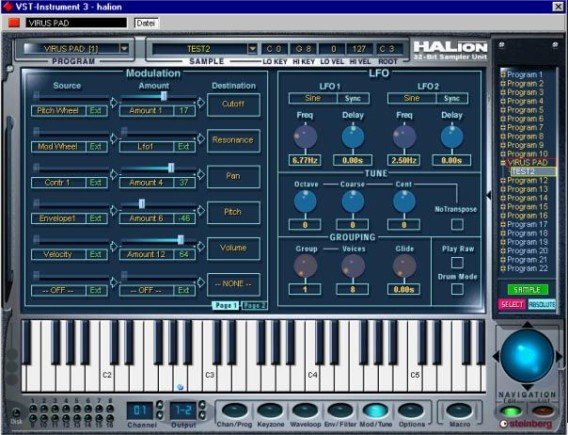Screen dimensions: 568x435
Task: Toggle the Ext button next to Lfo1 amount
Action: (x=184, y=146)
